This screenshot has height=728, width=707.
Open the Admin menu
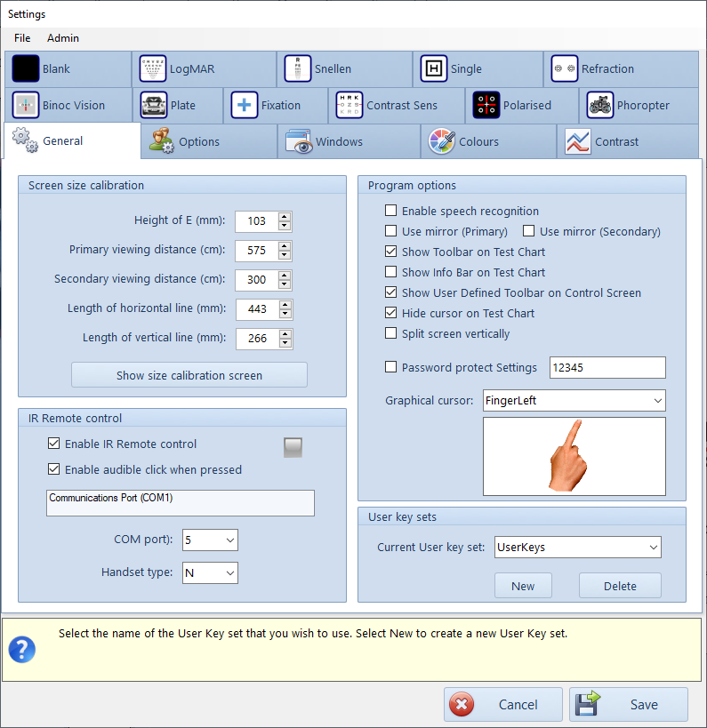click(x=63, y=38)
